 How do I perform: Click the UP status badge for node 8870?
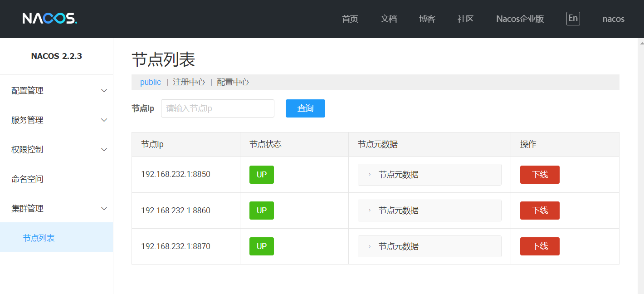click(261, 246)
